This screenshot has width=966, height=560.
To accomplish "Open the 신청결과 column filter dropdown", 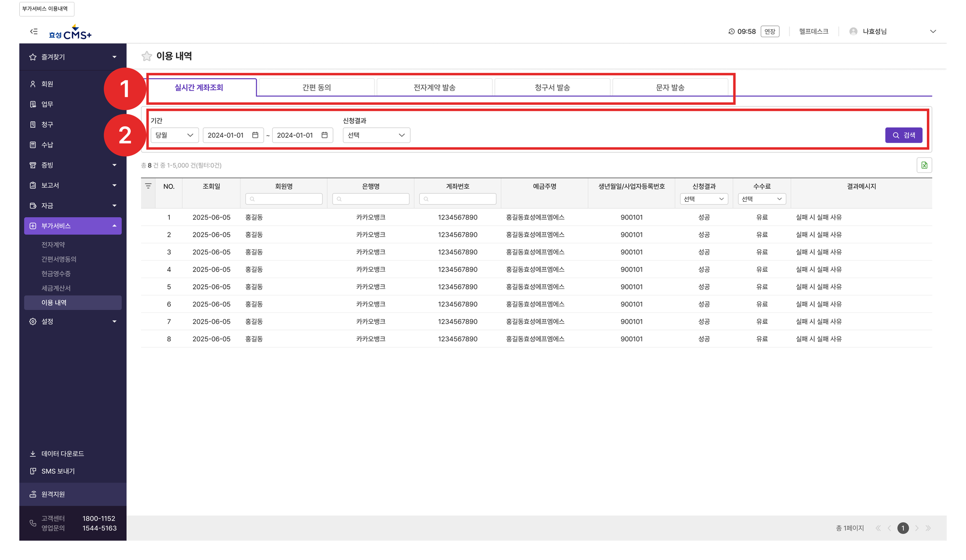I will click(x=704, y=199).
